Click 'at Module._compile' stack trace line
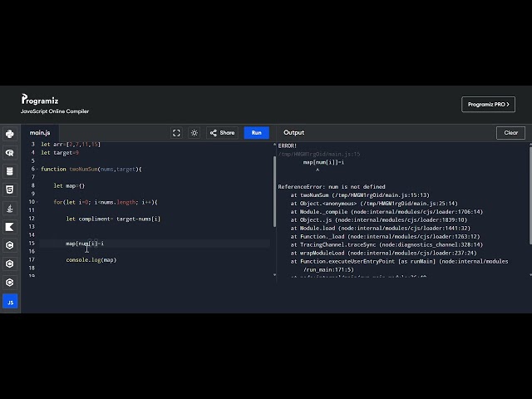This screenshot has height=399, width=532. (387, 212)
